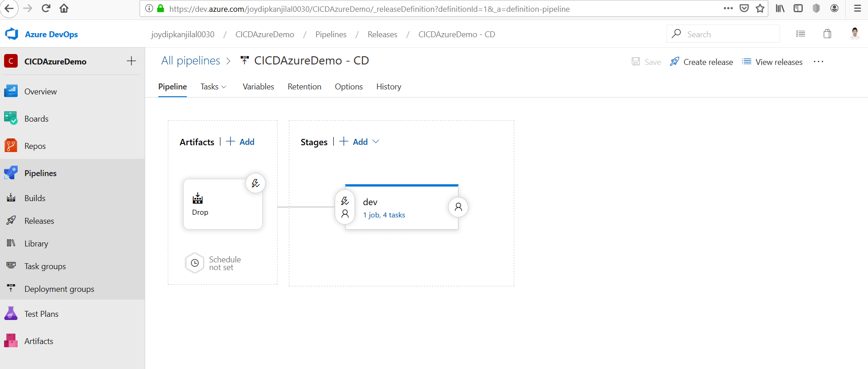Screen dimensions: 868x369
Task: Reload the page in browser
Action: pyautogui.click(x=46, y=8)
